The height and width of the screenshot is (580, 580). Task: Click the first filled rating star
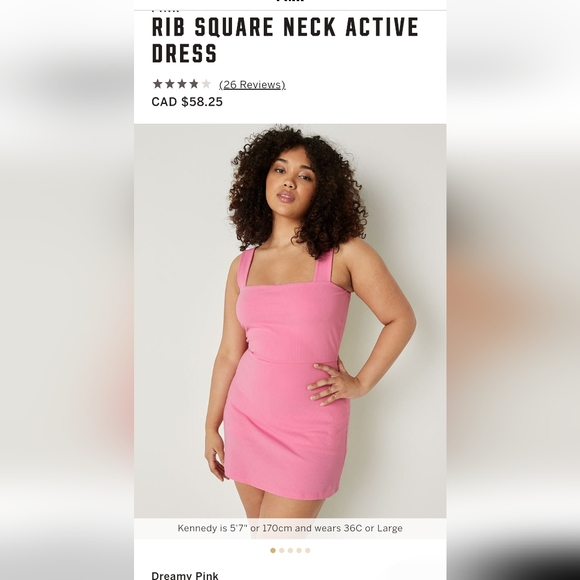(x=158, y=84)
